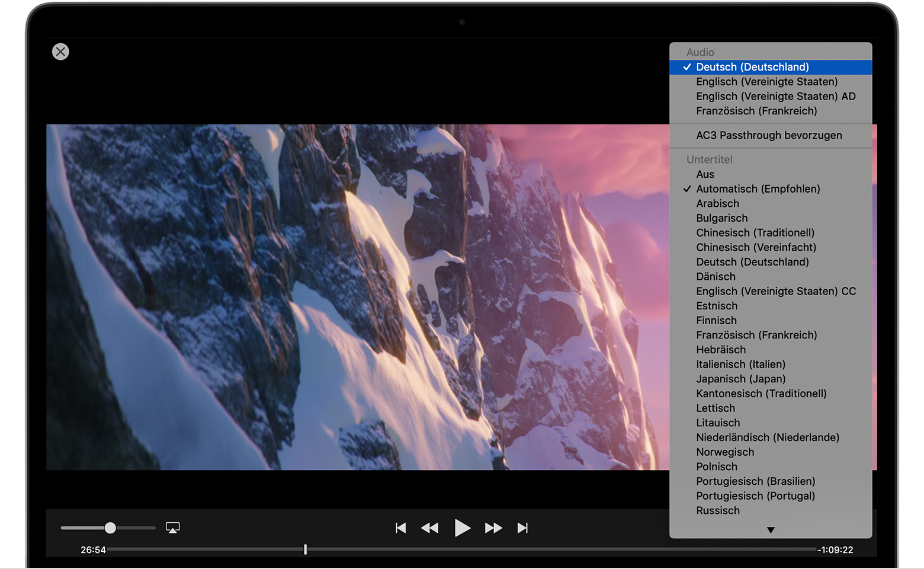Screen dimensions: 924x569
Task: Select Englisch (Vereinigte Staaten) AD audio
Action: pos(775,96)
